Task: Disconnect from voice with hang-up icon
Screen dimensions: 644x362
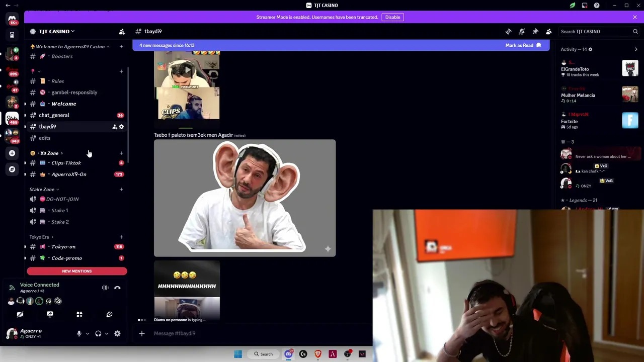Action: coord(117,288)
